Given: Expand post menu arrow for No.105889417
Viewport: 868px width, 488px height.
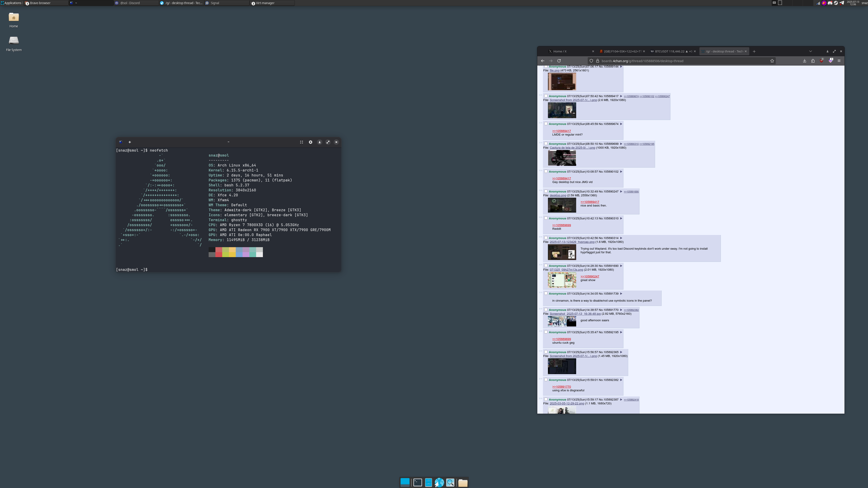Looking at the screenshot, I should [621, 96].
